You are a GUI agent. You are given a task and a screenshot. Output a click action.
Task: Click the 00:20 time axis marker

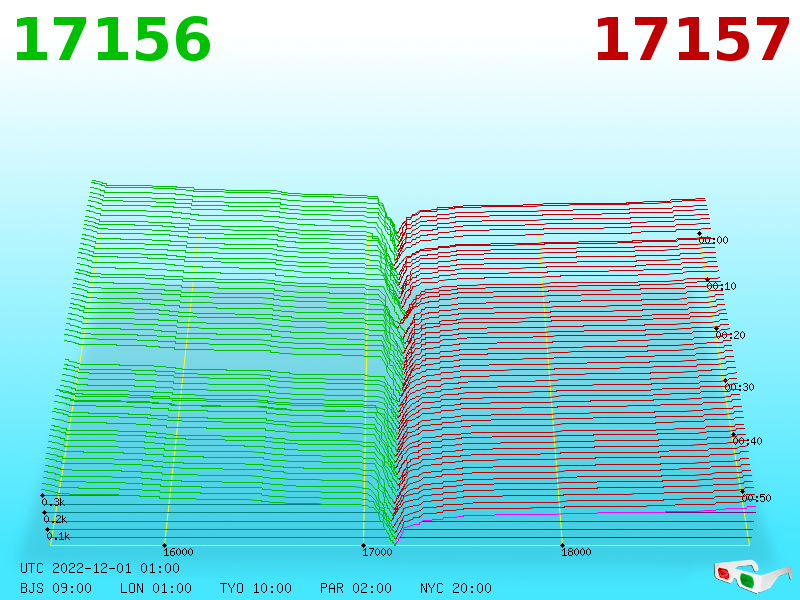pos(731,335)
